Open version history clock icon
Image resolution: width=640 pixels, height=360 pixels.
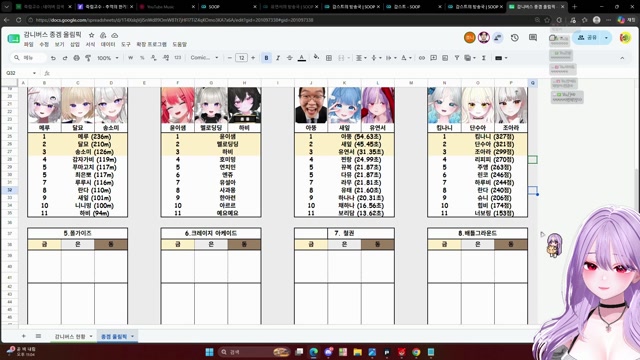click(515, 38)
